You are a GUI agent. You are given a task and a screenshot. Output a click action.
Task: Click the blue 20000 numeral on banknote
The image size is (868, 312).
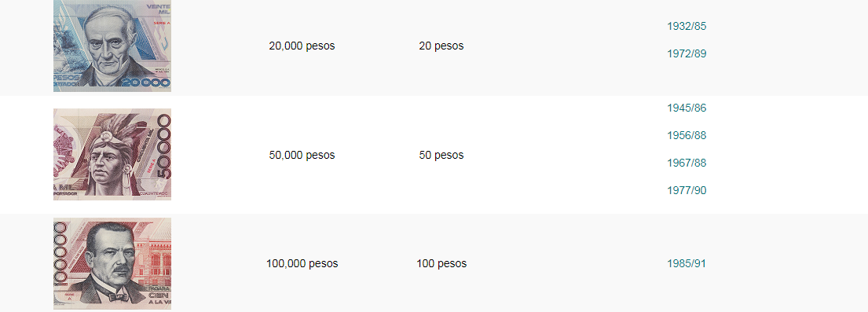click(145, 83)
